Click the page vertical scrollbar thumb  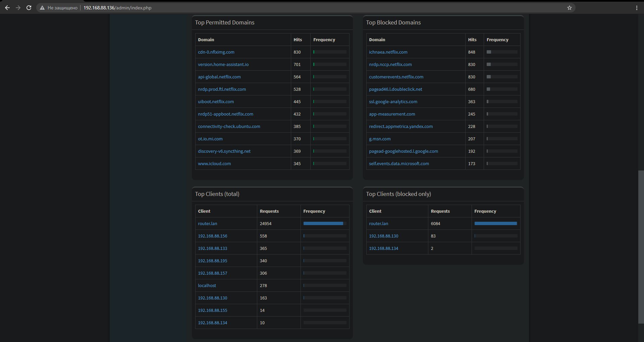[641, 247]
